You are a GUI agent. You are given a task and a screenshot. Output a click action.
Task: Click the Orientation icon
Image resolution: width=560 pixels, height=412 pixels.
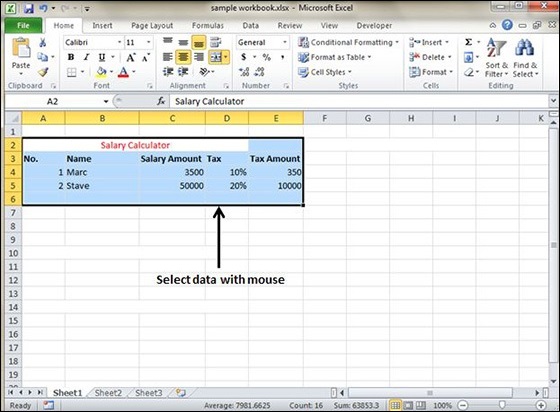[204, 72]
